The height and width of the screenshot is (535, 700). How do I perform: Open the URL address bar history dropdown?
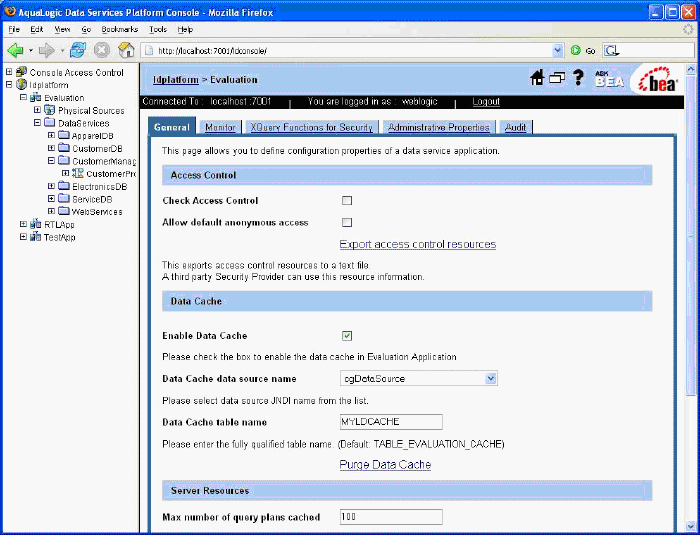click(557, 50)
